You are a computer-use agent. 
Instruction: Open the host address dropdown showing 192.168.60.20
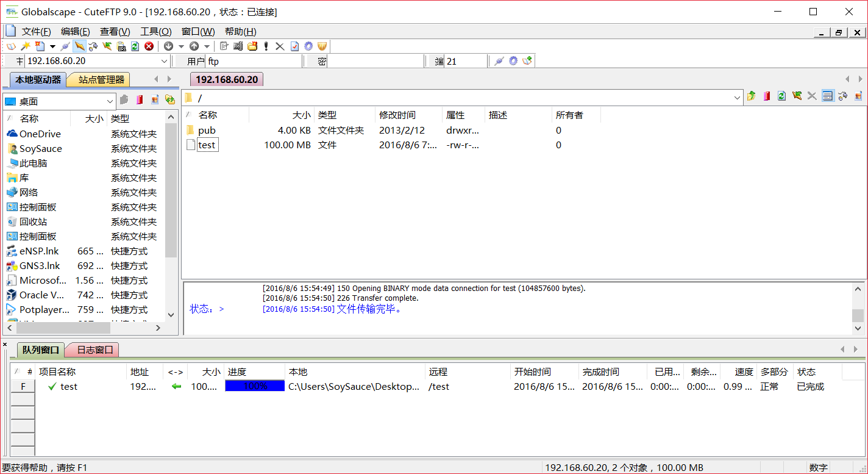click(164, 61)
